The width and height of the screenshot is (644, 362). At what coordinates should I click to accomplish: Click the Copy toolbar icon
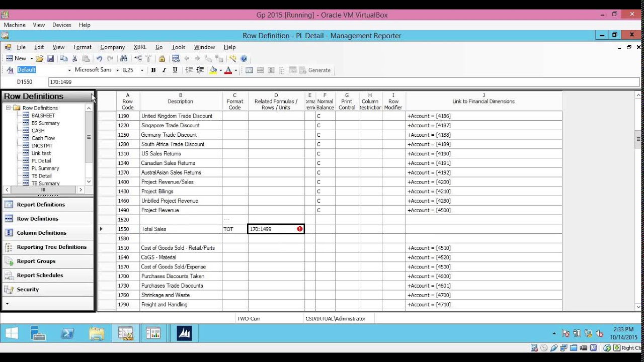(64, 59)
